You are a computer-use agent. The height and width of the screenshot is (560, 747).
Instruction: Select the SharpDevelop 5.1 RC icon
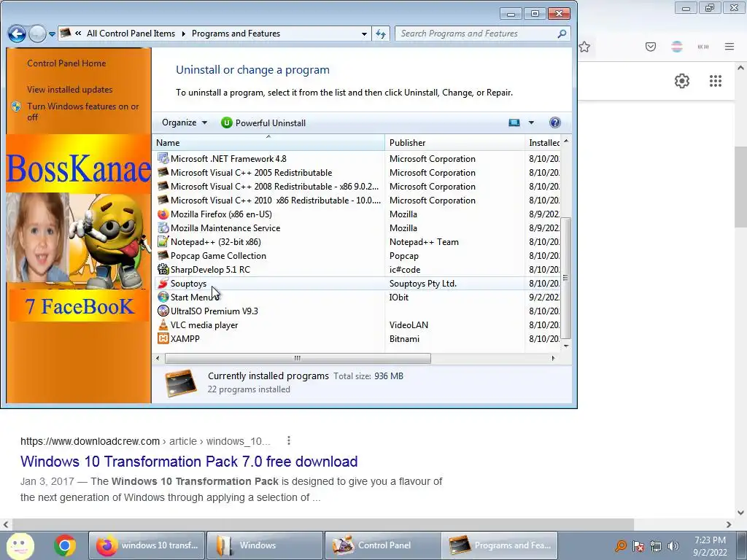[x=163, y=270]
